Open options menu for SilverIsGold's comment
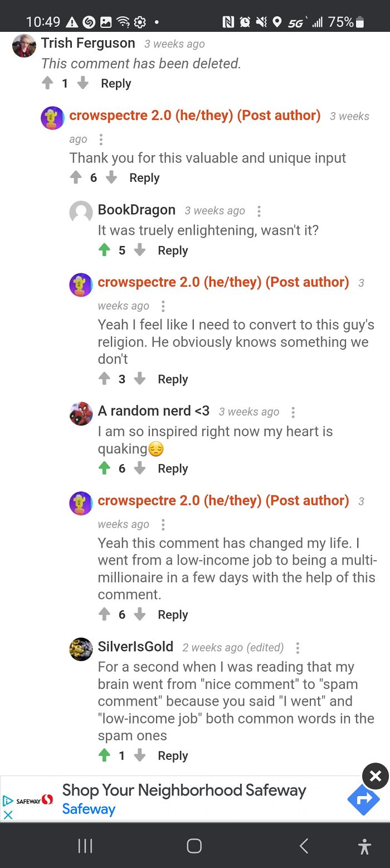 click(x=298, y=648)
